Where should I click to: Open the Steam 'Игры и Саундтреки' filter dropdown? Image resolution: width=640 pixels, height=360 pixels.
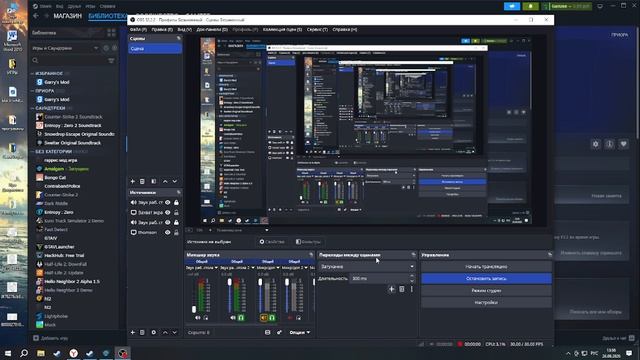65,48
